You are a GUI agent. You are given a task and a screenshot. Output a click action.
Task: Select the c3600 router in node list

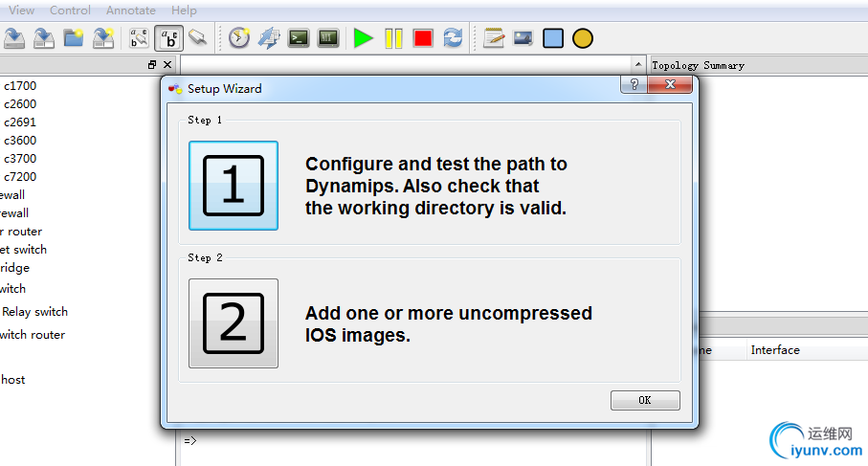(x=20, y=141)
